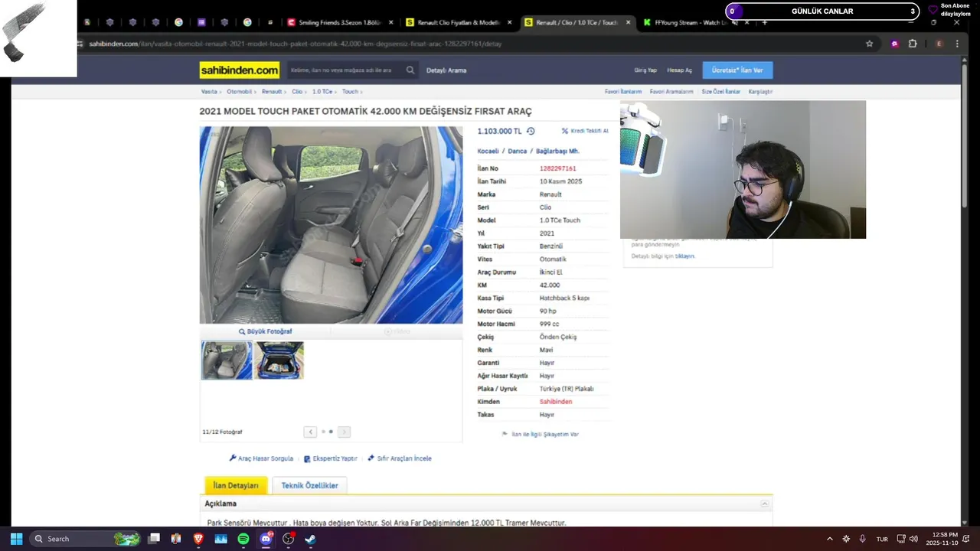This screenshot has width=980, height=551.
Task: Open Task View on the taskbar
Action: tap(154, 539)
